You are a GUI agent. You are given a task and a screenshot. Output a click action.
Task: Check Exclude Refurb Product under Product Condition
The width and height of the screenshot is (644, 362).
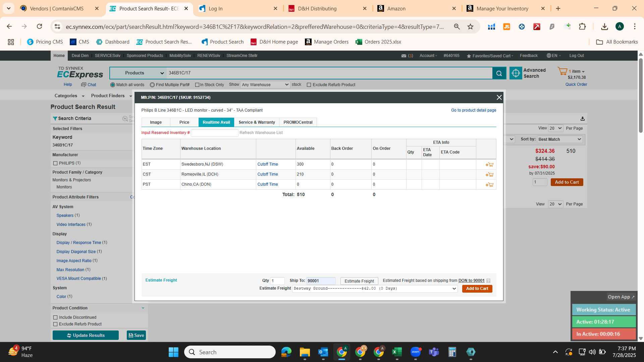click(x=55, y=324)
